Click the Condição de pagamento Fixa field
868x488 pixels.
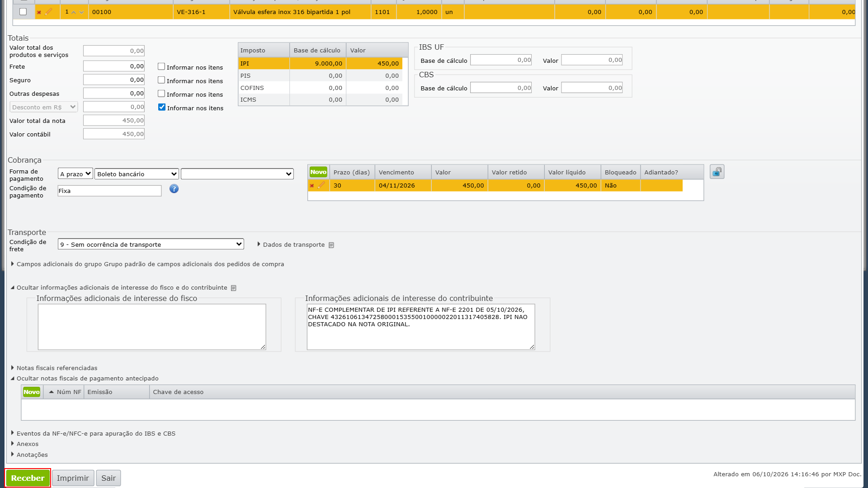tap(109, 191)
